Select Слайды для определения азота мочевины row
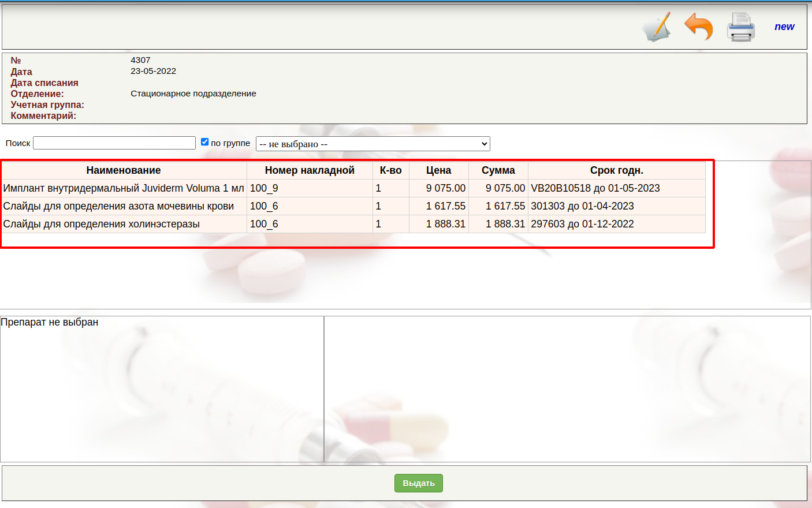812x508 pixels. pyautogui.click(x=118, y=206)
